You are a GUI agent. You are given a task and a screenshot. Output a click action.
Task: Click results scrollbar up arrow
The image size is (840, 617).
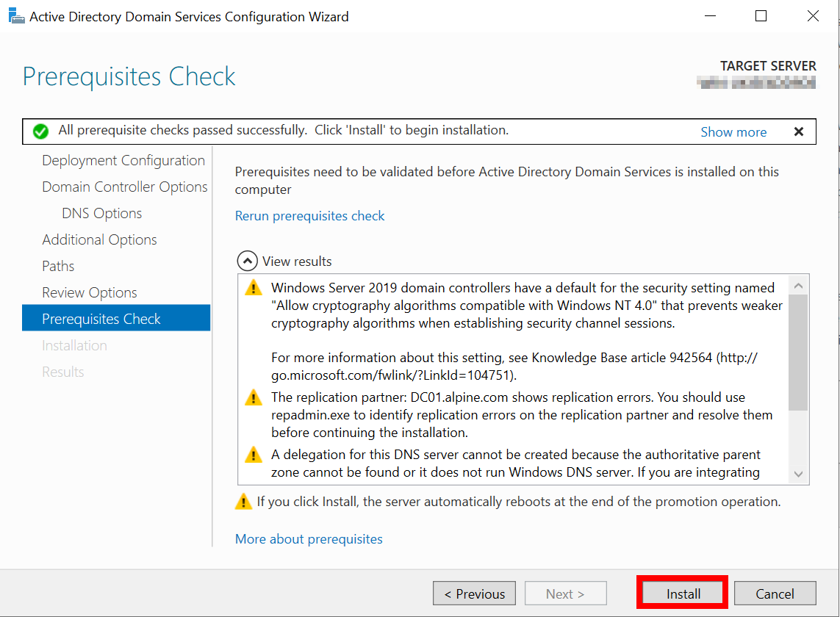pyautogui.click(x=798, y=286)
